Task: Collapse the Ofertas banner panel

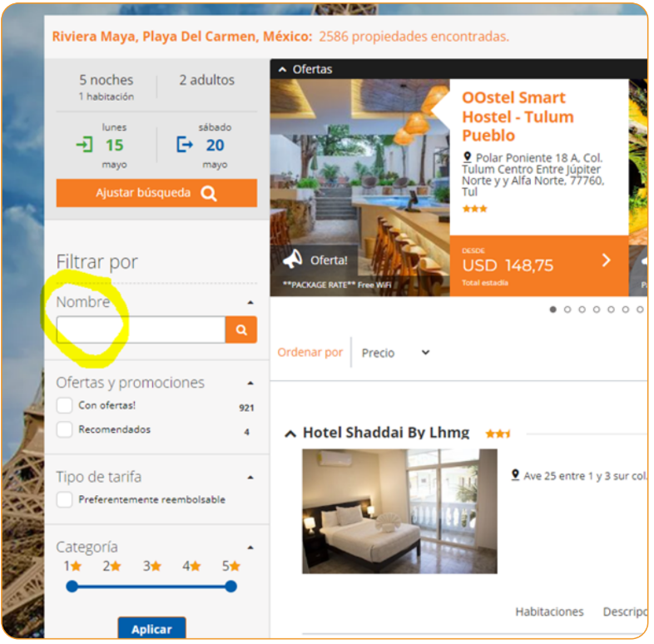Action: 282,70
